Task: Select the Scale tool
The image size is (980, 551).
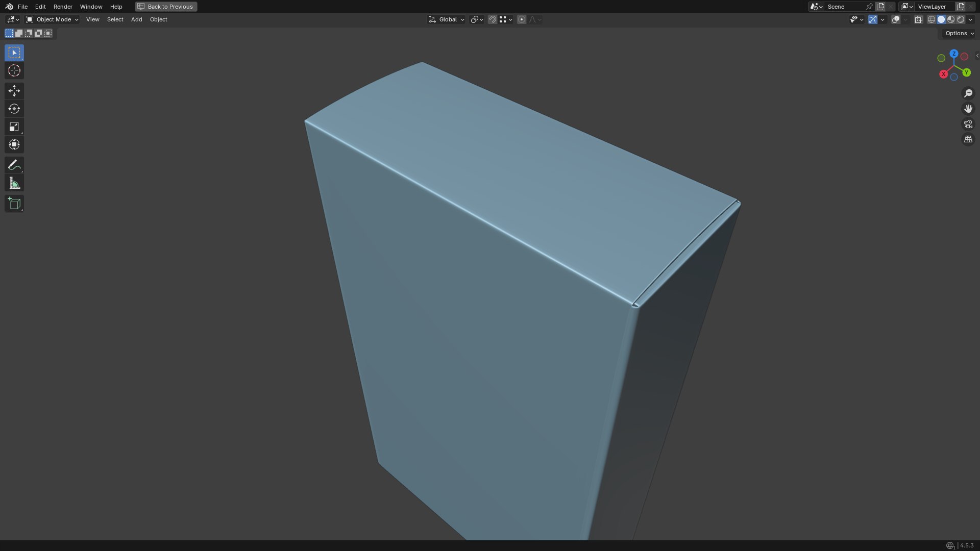Action: (x=14, y=127)
